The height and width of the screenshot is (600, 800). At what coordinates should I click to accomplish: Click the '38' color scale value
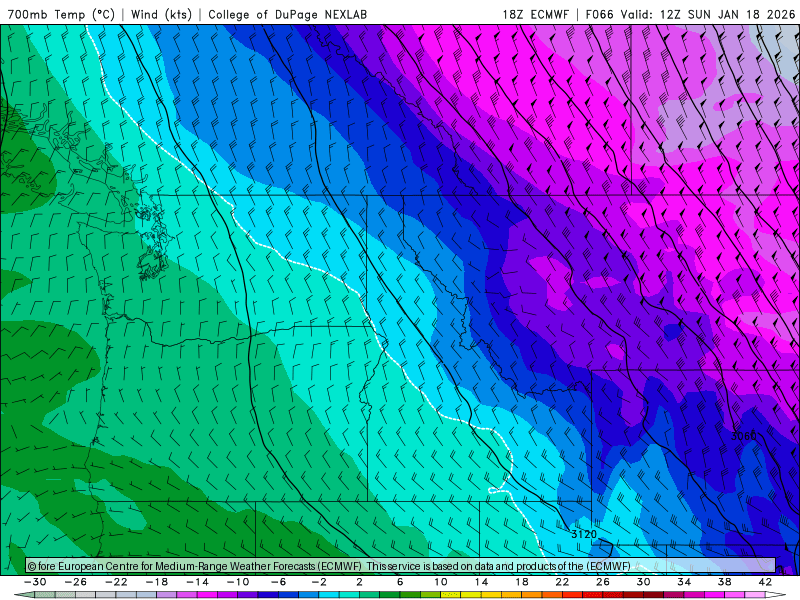(724, 582)
